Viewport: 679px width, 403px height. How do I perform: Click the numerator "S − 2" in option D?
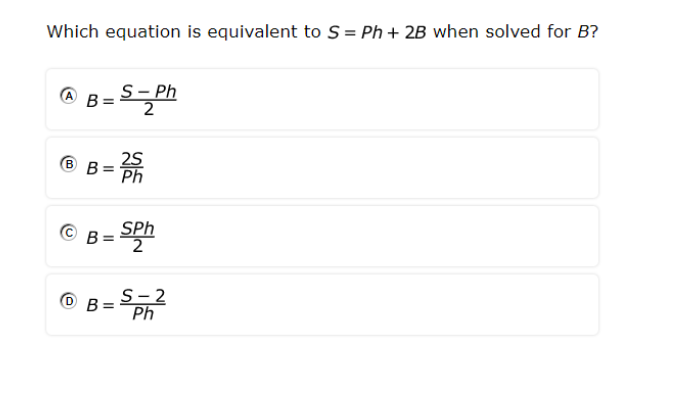click(143, 297)
